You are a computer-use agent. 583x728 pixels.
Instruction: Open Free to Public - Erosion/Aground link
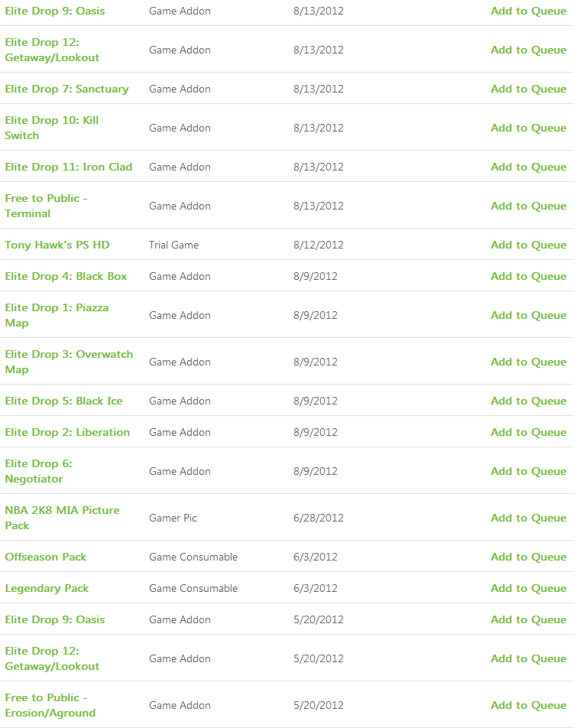(x=50, y=705)
